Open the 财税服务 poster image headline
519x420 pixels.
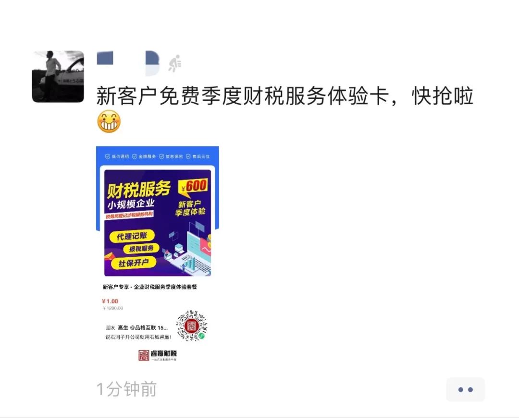(139, 190)
